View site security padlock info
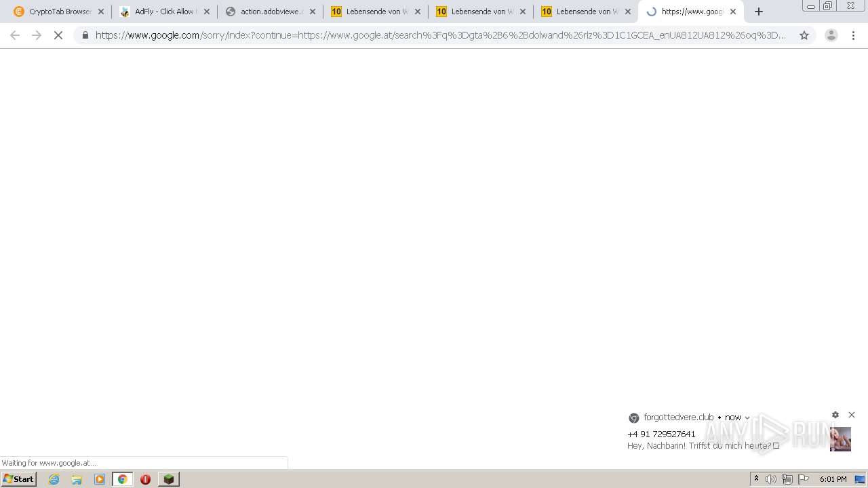The image size is (868, 488). click(x=85, y=35)
